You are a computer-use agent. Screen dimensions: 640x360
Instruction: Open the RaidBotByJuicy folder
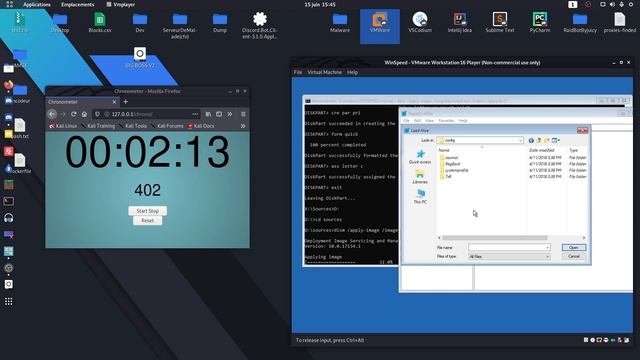[x=580, y=22]
